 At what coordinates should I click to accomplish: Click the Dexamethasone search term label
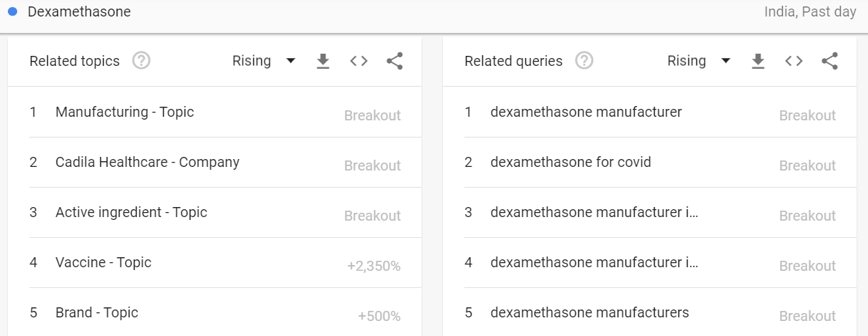(79, 12)
